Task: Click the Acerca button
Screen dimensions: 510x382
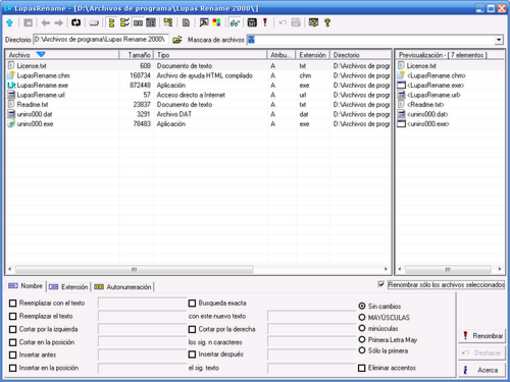Action: point(483,370)
